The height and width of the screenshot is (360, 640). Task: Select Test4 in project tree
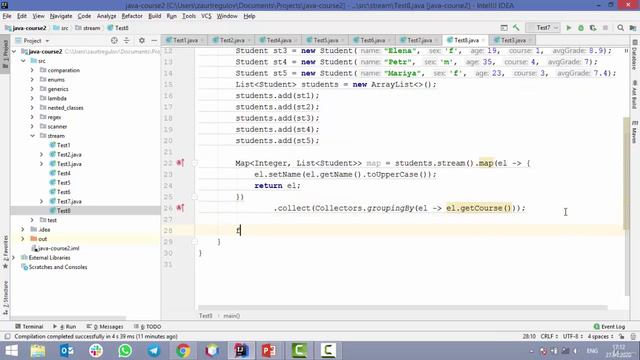tap(63, 173)
